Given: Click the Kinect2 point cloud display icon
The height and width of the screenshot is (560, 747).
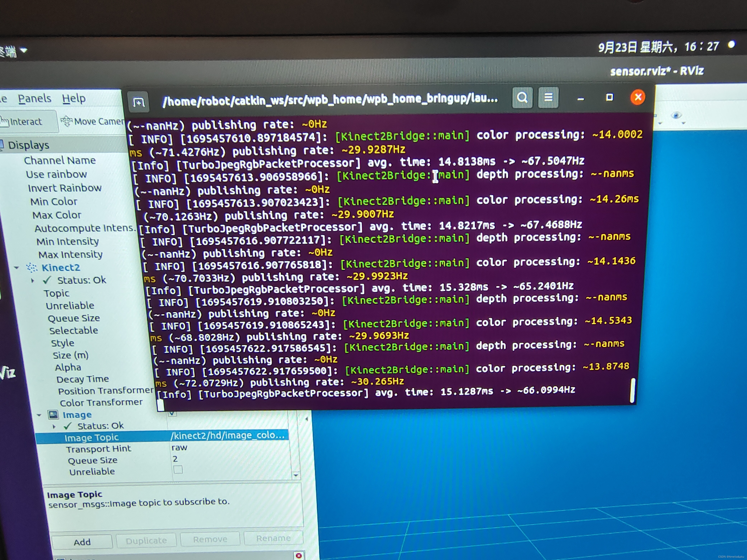Looking at the screenshot, I should click(32, 268).
